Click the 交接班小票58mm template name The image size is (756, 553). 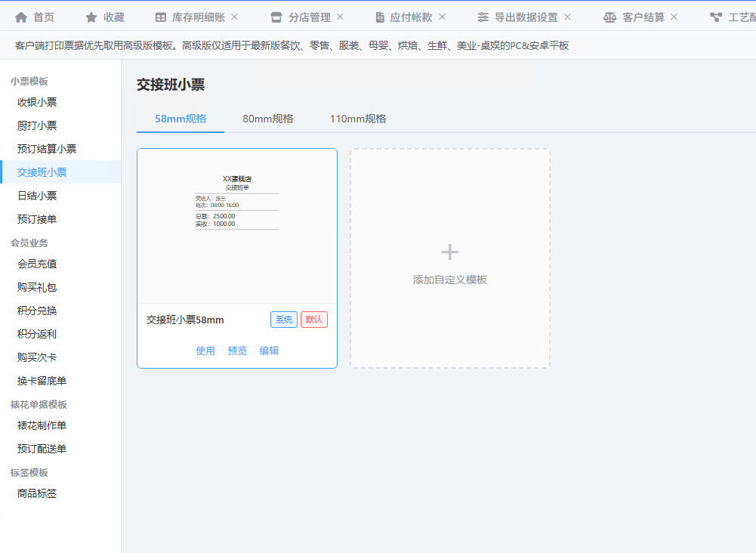point(185,320)
